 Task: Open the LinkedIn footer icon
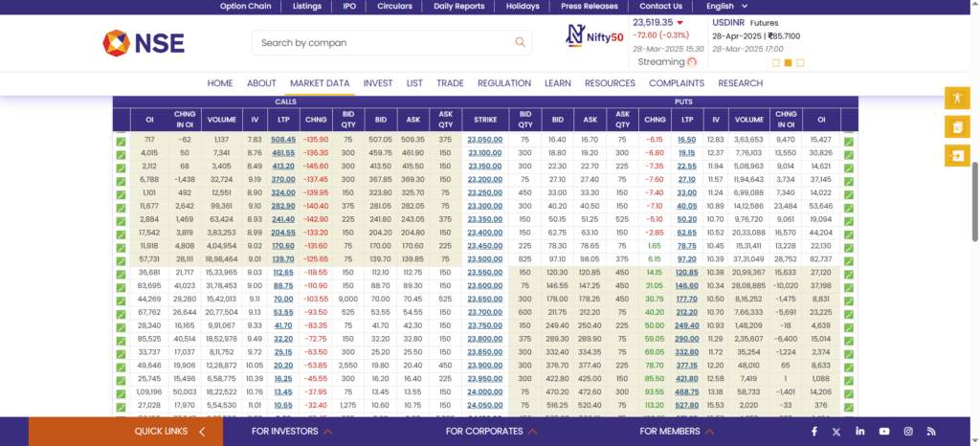pos(860,431)
